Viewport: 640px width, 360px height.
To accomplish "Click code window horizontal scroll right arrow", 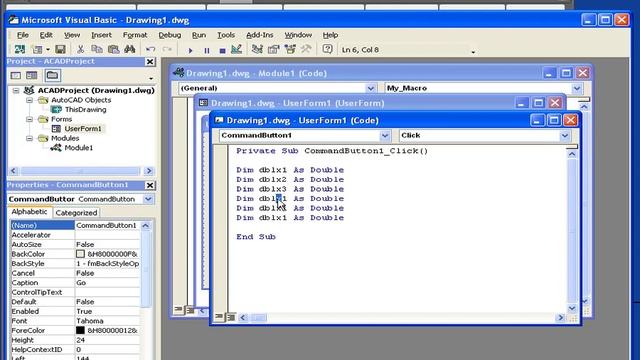I will 560,317.
